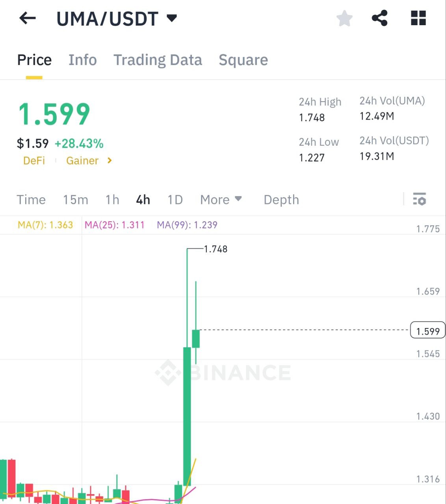Open the four-square grid icon
This screenshot has width=446, height=504.
[x=418, y=18]
